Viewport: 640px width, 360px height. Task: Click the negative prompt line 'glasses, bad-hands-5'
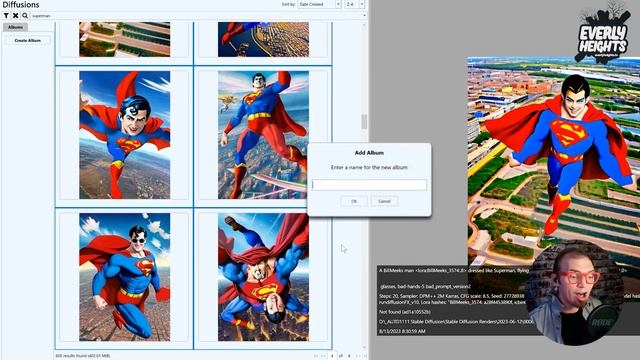pyautogui.click(x=425, y=287)
